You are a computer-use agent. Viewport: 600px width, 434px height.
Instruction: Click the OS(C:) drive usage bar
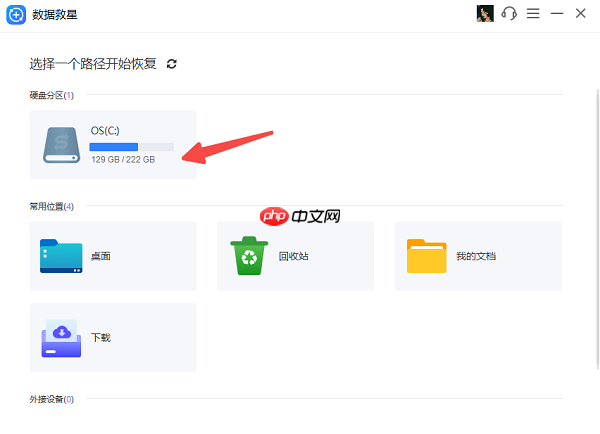point(131,147)
